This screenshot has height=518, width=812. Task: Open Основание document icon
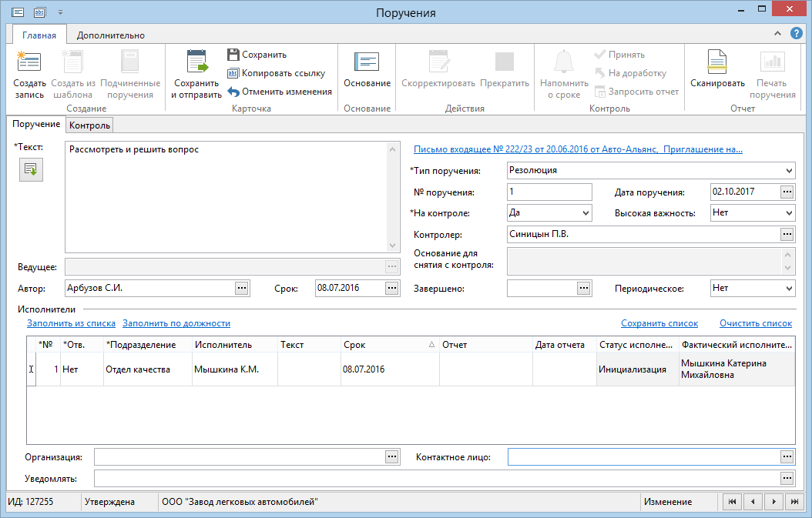367,62
